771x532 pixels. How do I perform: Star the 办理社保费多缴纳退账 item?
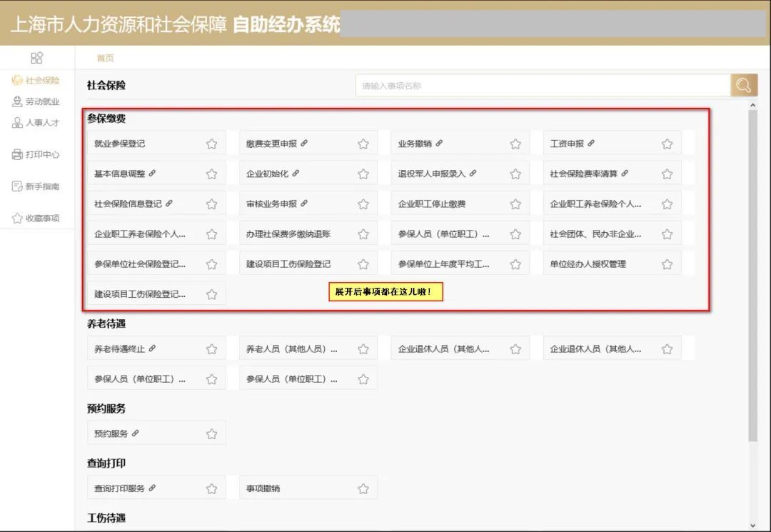[x=363, y=234]
